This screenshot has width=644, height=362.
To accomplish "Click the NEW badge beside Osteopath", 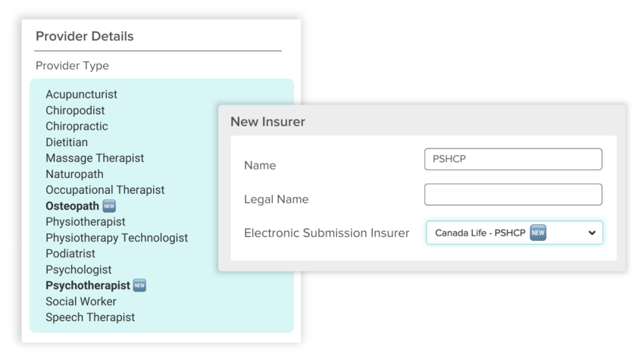I will [109, 206].
